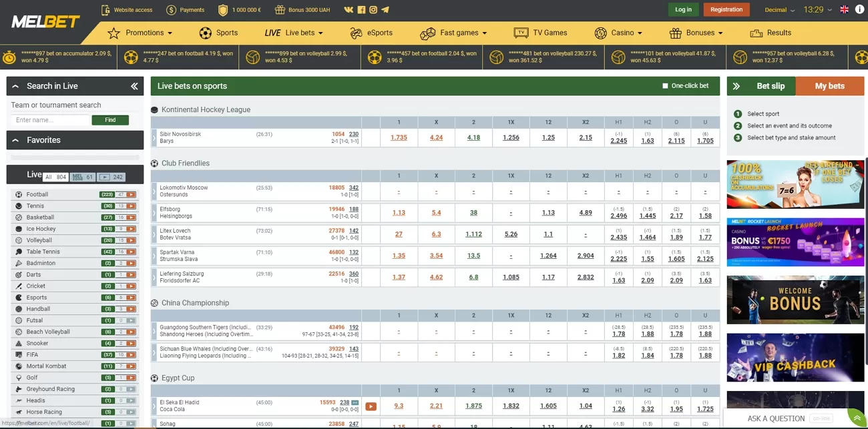Open the VK social media icon
The height and width of the screenshot is (429, 868).
(x=349, y=10)
